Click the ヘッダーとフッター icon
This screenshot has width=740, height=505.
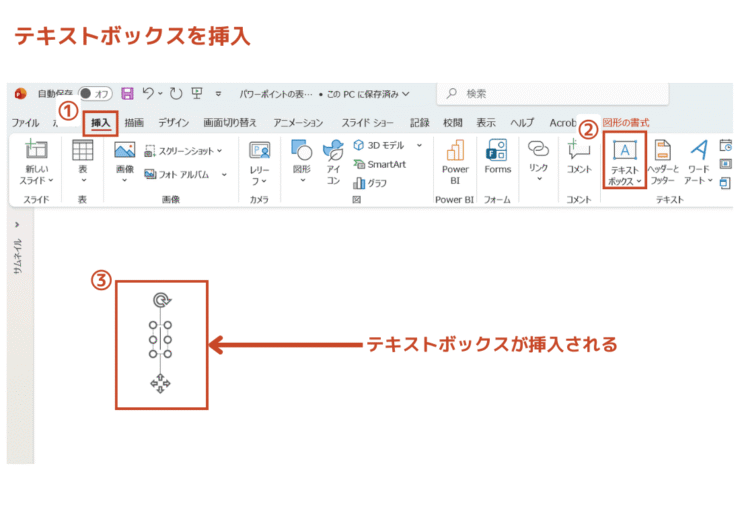point(663,150)
